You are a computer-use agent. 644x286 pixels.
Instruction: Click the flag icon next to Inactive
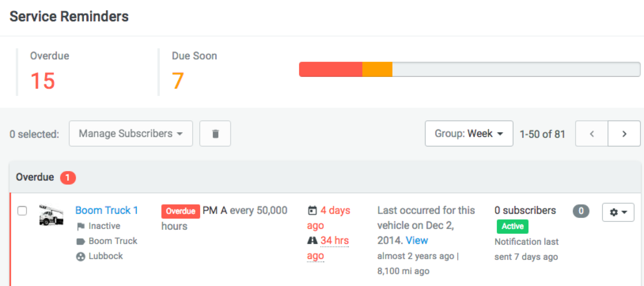[x=81, y=226]
